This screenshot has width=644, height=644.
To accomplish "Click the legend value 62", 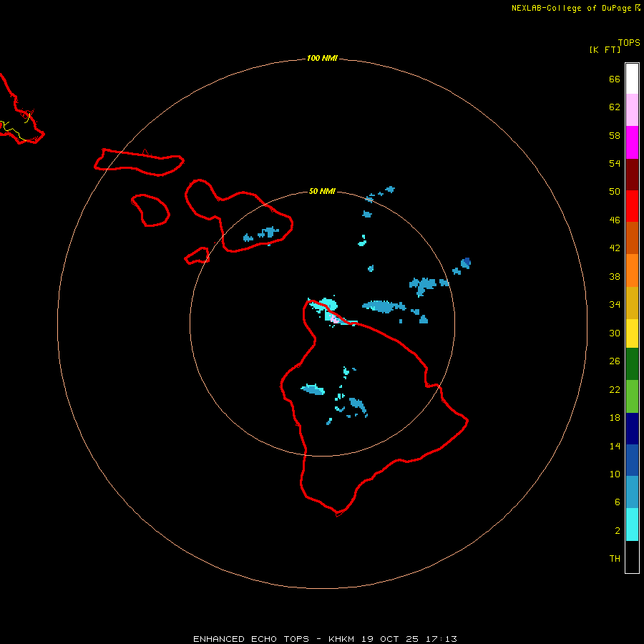I will tap(615, 107).
